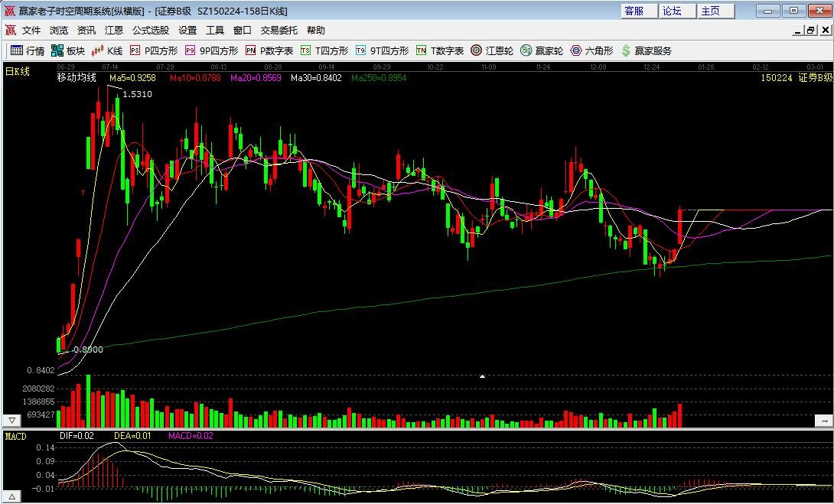Open the 设置 menu

[x=187, y=31]
